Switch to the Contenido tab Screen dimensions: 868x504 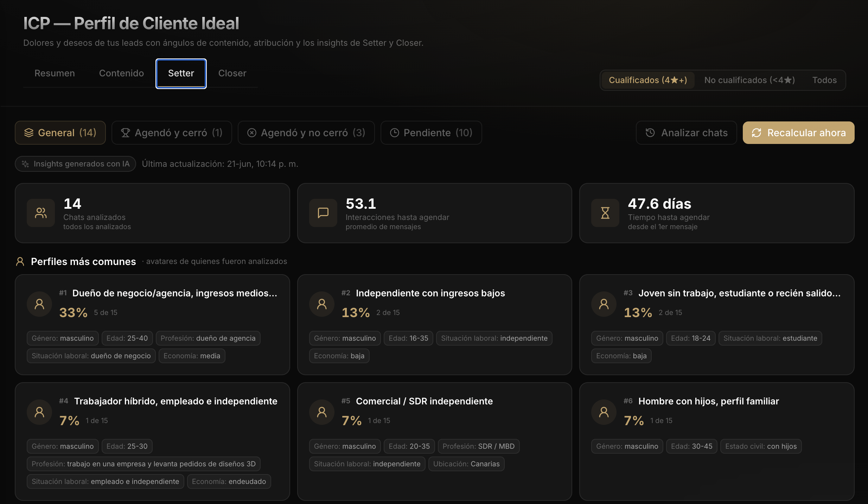pos(121,73)
